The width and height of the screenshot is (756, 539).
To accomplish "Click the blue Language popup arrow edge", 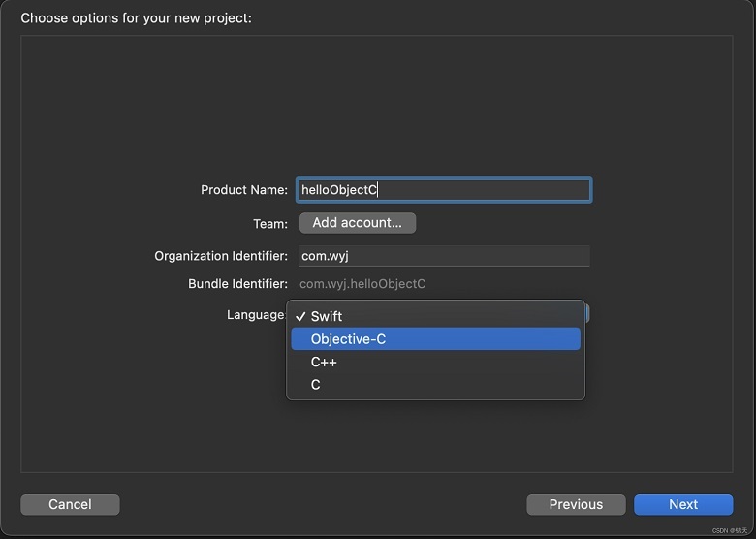I will [587, 314].
